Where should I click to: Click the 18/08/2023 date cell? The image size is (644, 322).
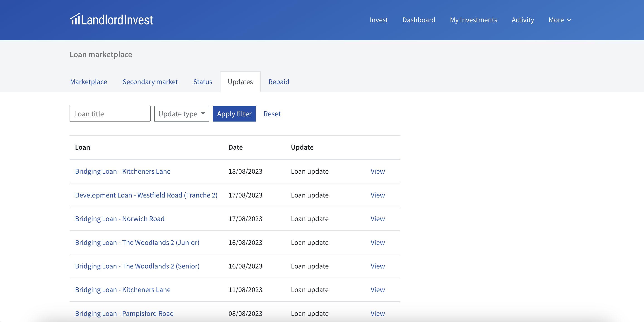pos(245,171)
